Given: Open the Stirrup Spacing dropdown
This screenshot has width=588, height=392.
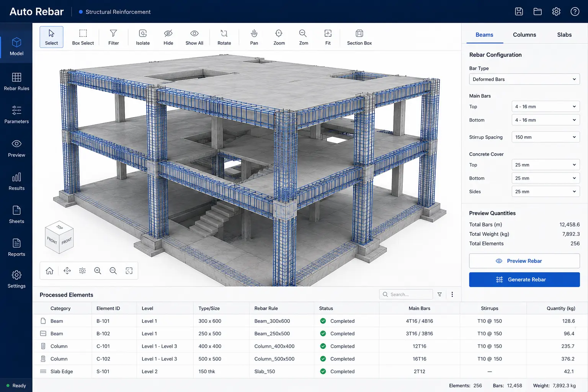Looking at the screenshot, I should [x=546, y=137].
